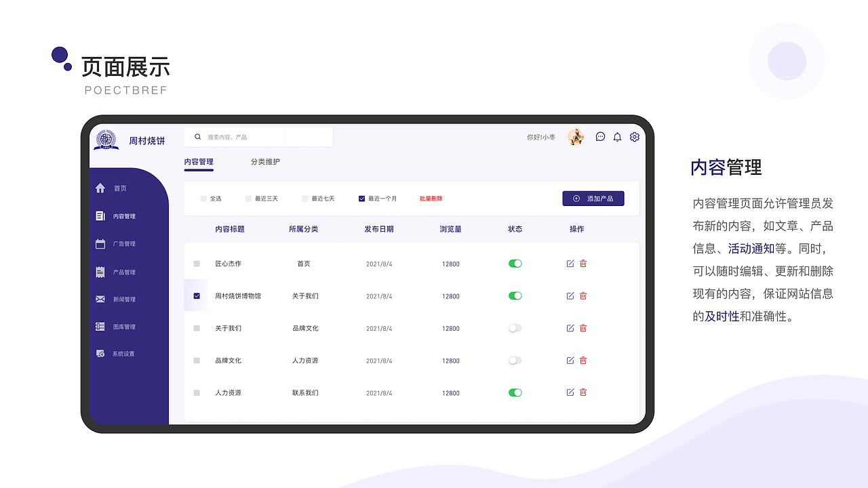Uncheck the 最近一个月 filter checkbox
868x488 pixels.
tap(361, 199)
